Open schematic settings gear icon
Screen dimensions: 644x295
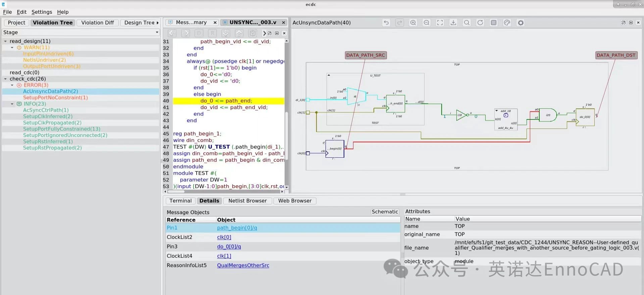(521, 23)
